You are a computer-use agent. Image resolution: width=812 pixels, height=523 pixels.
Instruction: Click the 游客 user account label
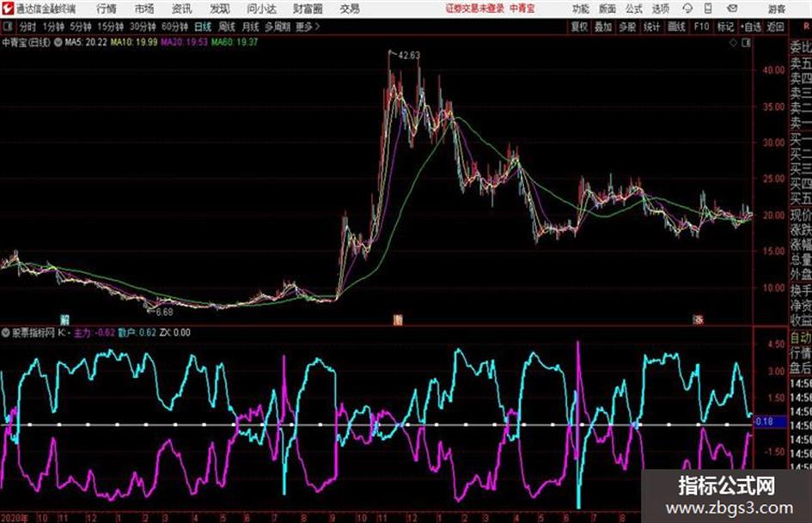pyautogui.click(x=776, y=9)
